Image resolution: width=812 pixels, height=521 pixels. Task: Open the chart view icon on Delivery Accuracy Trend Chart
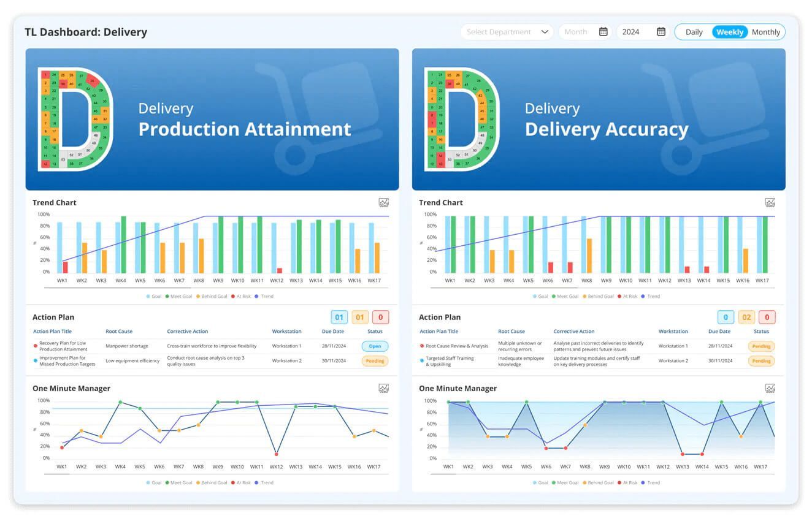tap(770, 202)
